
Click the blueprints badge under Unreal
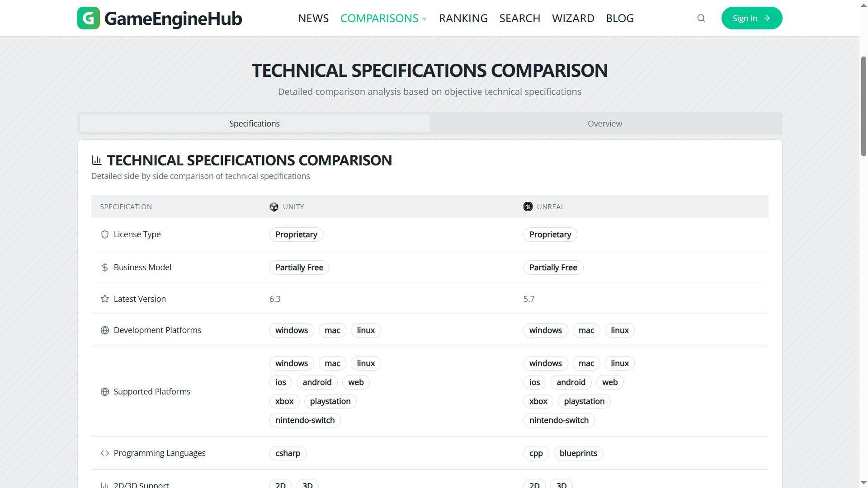pyautogui.click(x=578, y=453)
